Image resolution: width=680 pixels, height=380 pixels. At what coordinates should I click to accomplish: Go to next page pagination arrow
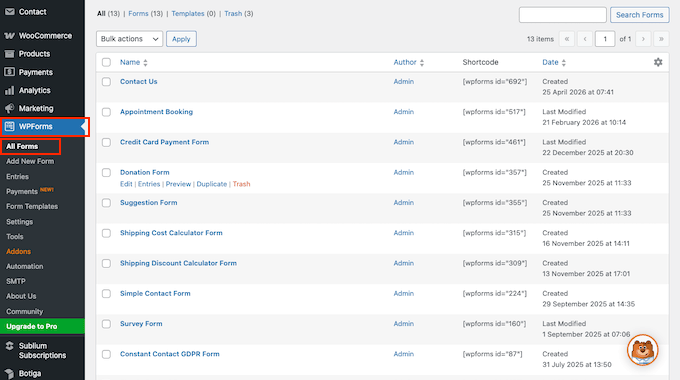coord(643,39)
